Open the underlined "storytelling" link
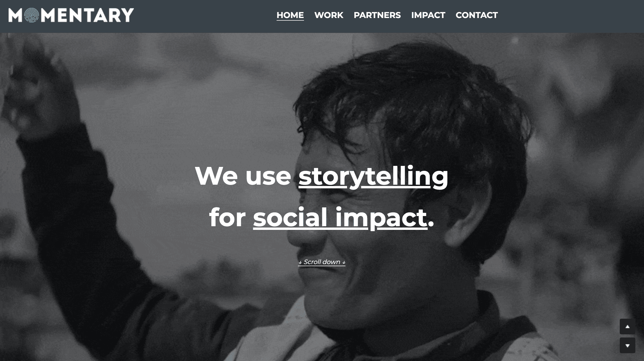Image resolution: width=644 pixels, height=361 pixels. click(373, 176)
